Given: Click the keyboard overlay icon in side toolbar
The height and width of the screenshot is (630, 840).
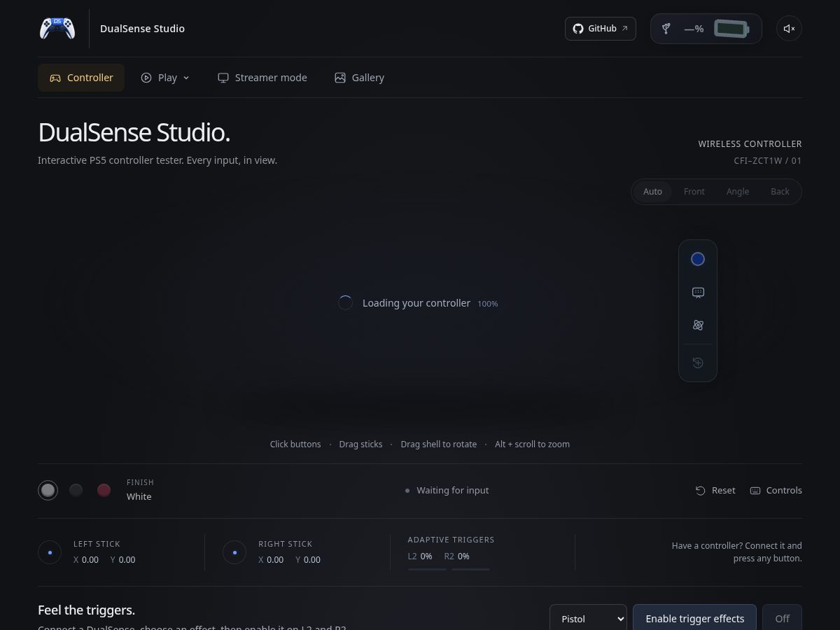Looking at the screenshot, I should tap(698, 293).
